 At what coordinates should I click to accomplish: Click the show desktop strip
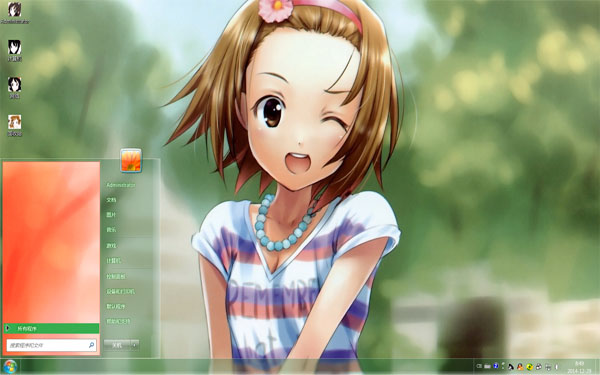tap(597, 367)
